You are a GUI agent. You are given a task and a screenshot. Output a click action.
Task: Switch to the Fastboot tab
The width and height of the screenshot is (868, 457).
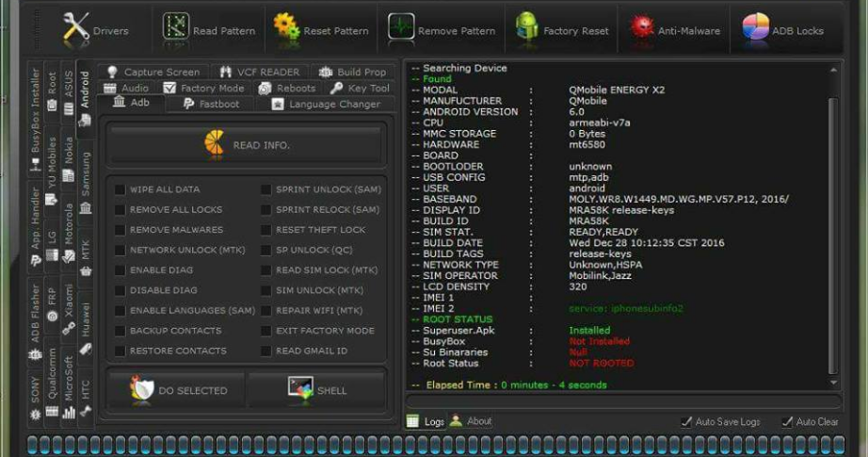(x=211, y=104)
